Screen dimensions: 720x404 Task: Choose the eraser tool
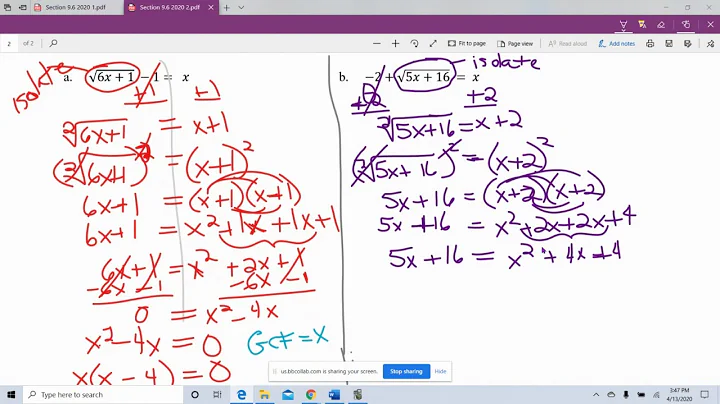[x=661, y=25]
